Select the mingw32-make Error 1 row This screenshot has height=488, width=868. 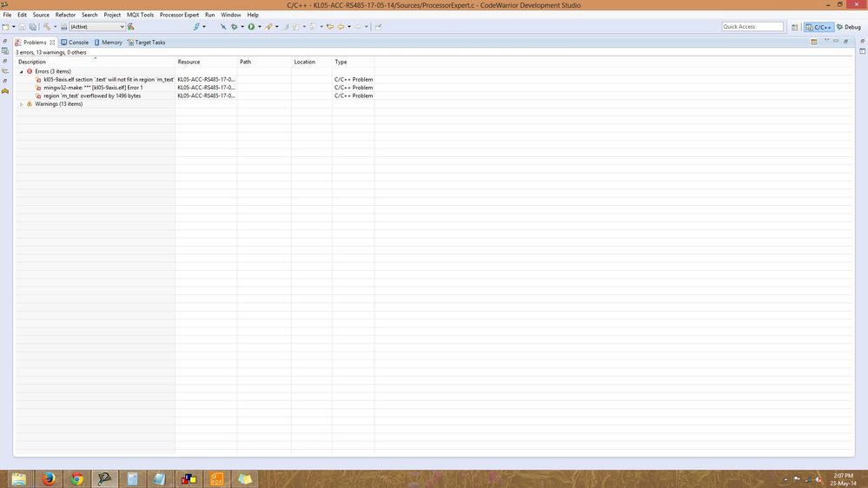(x=93, y=88)
